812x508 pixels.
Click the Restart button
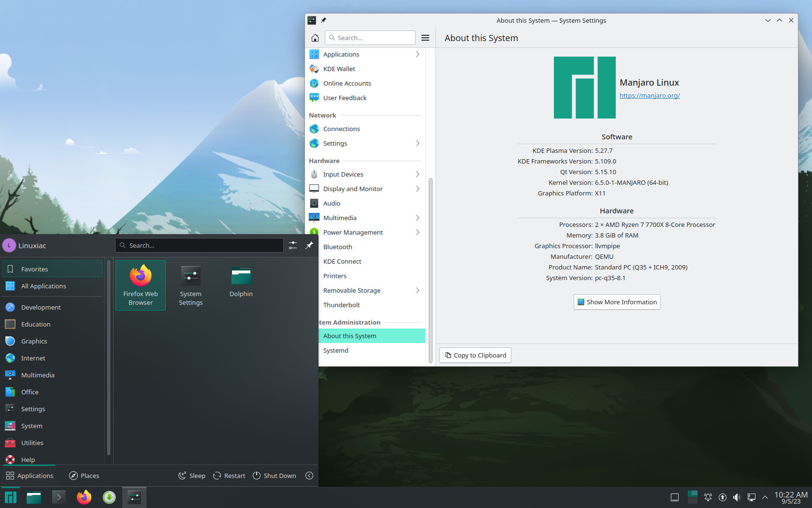point(229,476)
